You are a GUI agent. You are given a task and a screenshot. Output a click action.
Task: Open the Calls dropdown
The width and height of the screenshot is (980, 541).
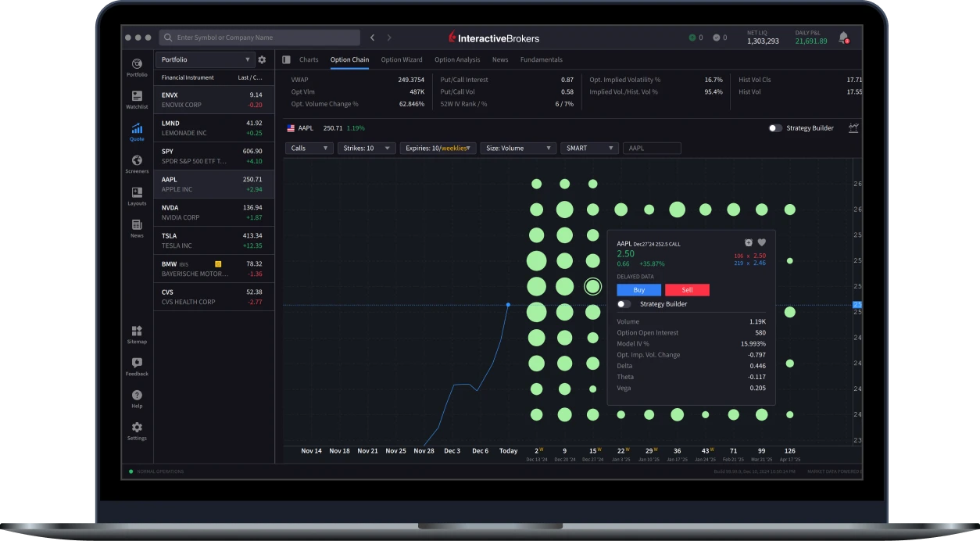309,148
